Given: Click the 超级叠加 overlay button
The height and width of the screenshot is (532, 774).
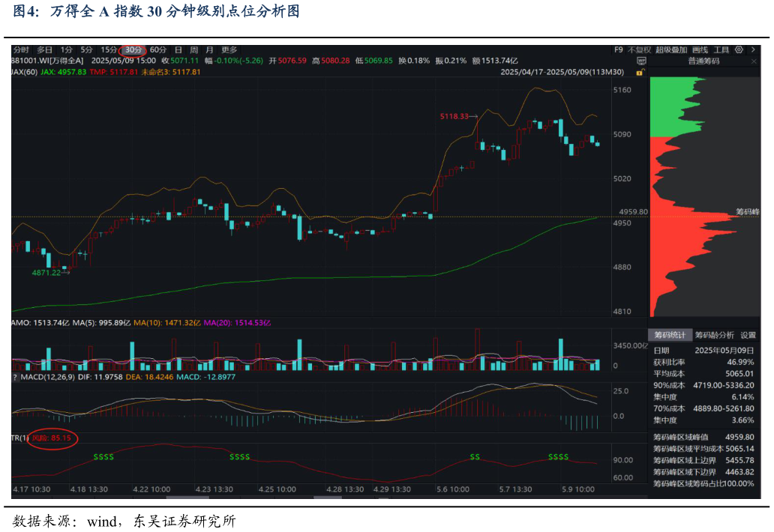Looking at the screenshot, I should tap(670, 49).
